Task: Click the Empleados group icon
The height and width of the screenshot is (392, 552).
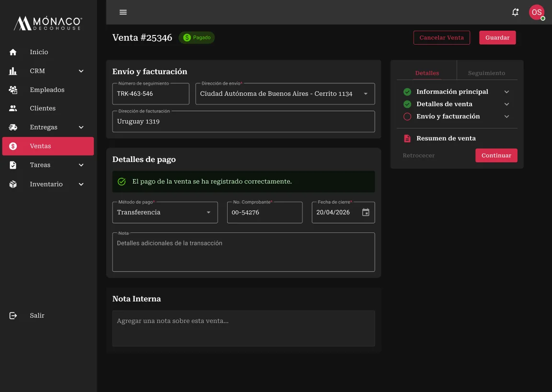Action: pos(13,90)
